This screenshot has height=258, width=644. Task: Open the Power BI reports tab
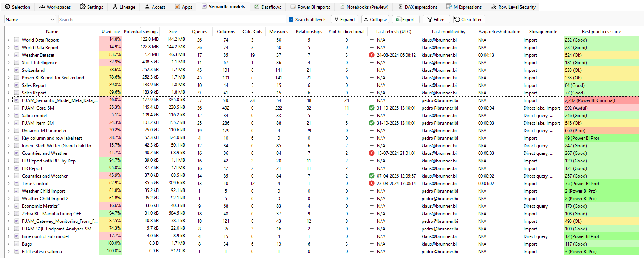[310, 7]
